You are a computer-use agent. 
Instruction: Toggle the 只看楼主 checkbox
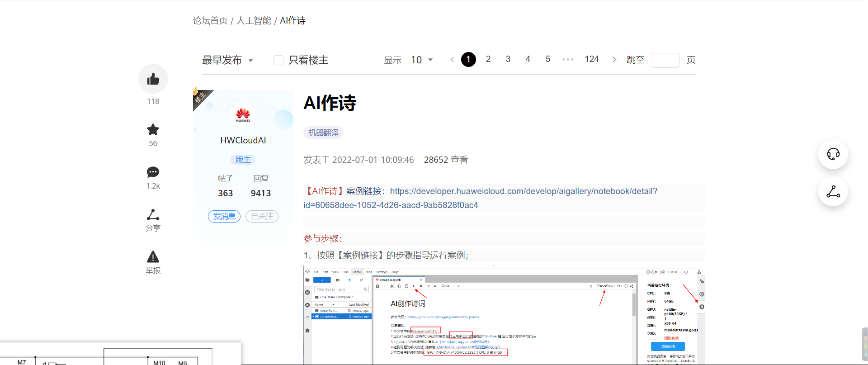click(278, 60)
